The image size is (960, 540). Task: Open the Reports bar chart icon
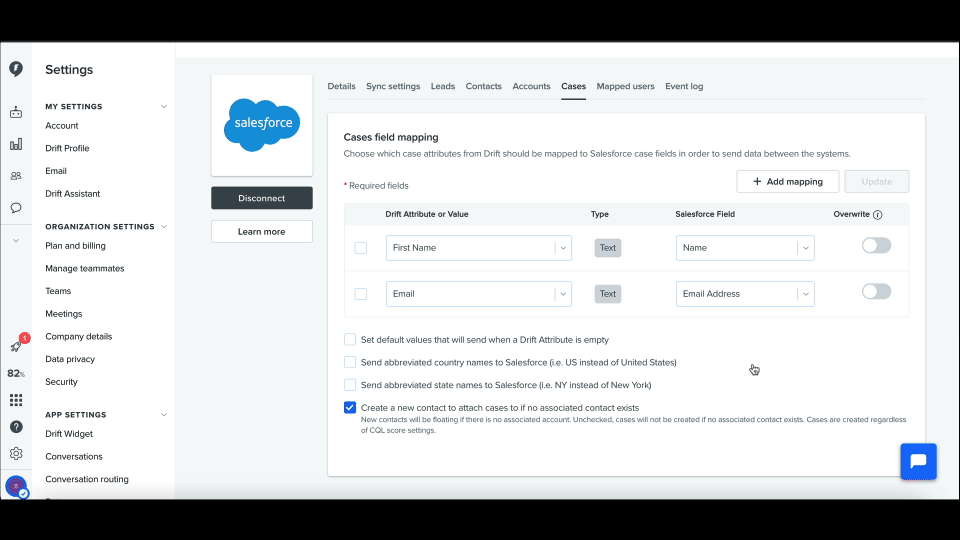(x=16, y=144)
